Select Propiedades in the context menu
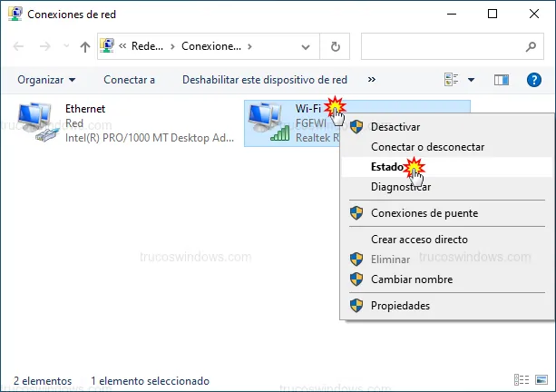 pos(400,306)
